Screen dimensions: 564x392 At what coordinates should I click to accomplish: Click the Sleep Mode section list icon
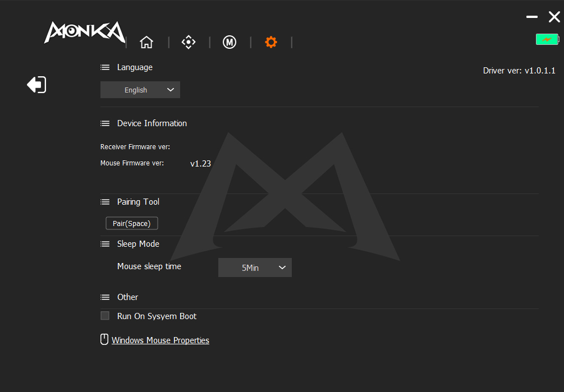(x=105, y=244)
